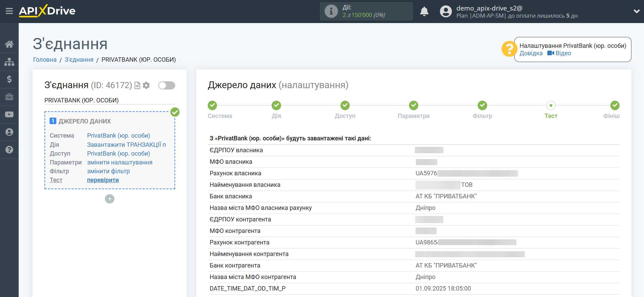Click the plus button to add a block

tap(110, 199)
